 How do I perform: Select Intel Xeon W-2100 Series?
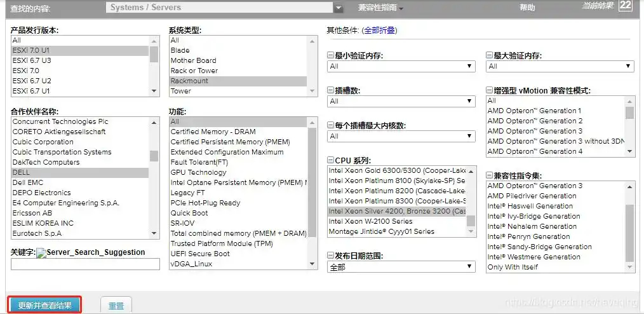[397, 222]
